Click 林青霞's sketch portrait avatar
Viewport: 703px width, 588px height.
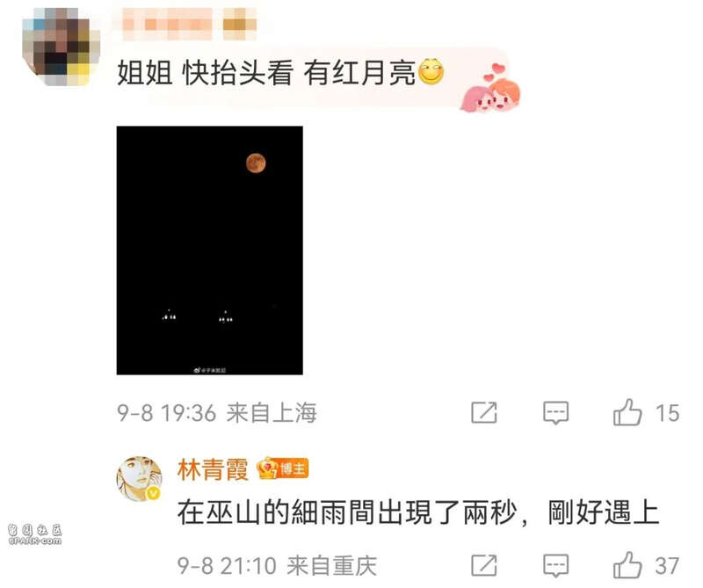[140, 478]
